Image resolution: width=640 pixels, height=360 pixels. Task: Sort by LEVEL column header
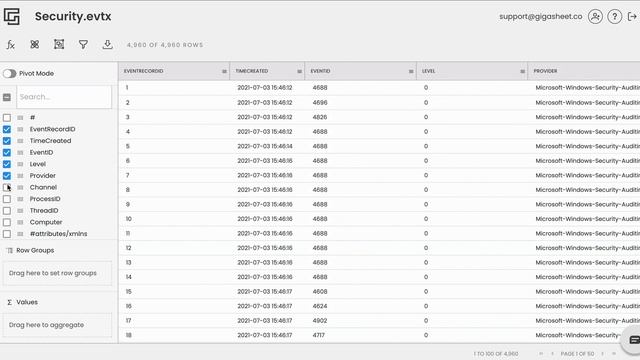pos(428,71)
